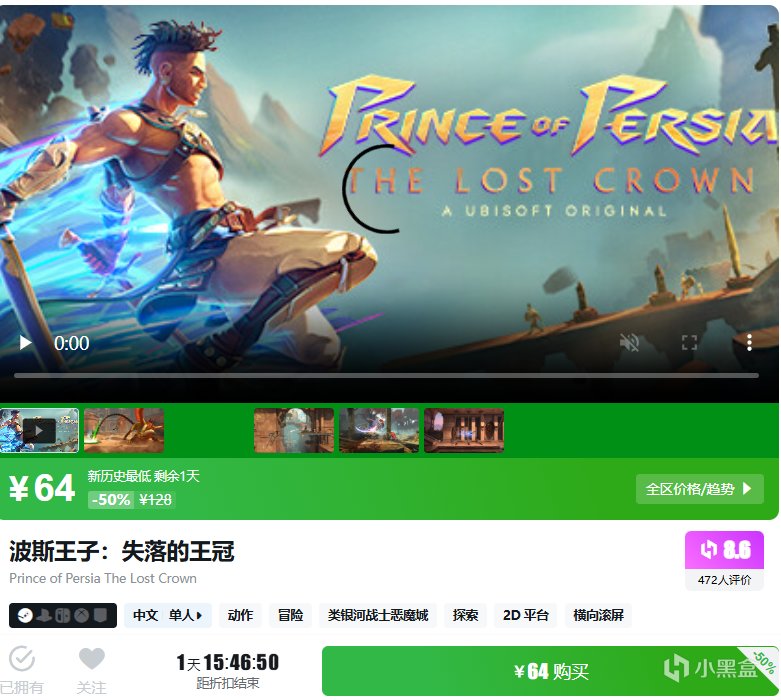Click the Xbox platform icon

[x=82, y=616]
